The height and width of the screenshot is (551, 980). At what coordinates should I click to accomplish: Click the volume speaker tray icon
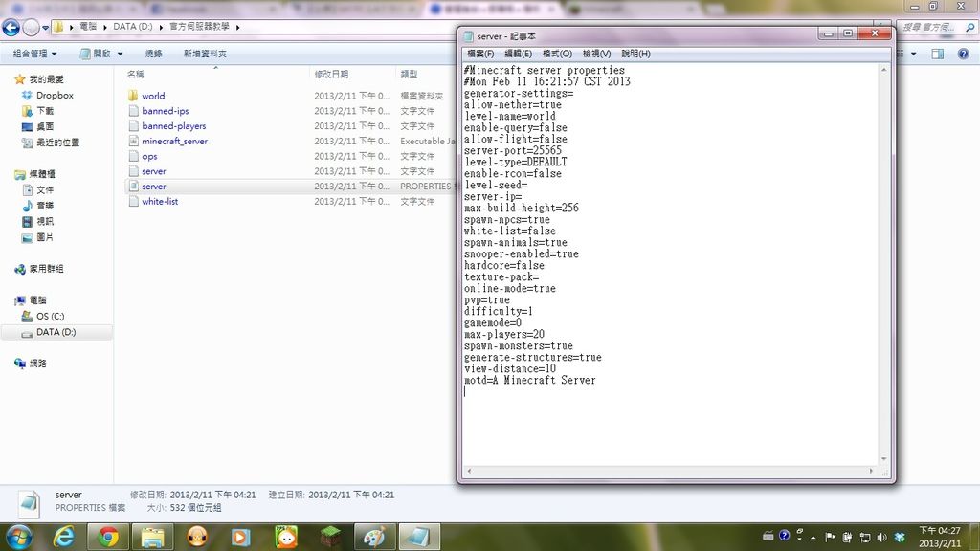click(881, 537)
